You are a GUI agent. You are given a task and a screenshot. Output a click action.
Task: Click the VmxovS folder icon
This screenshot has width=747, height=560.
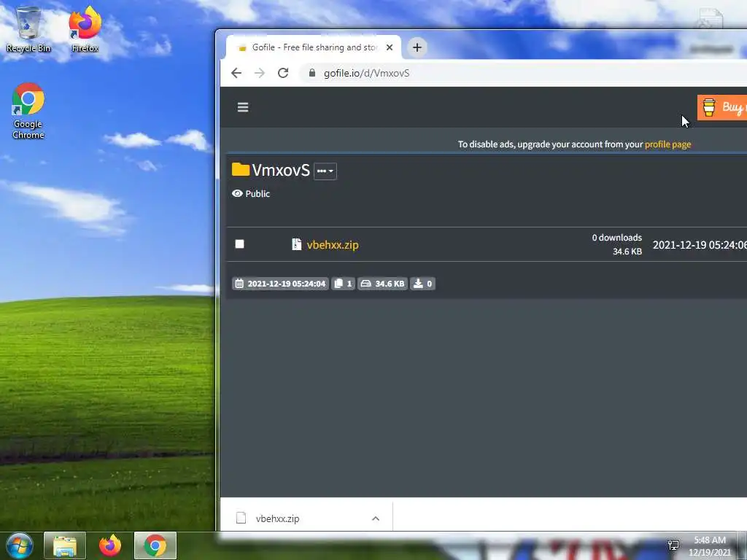[x=241, y=169]
